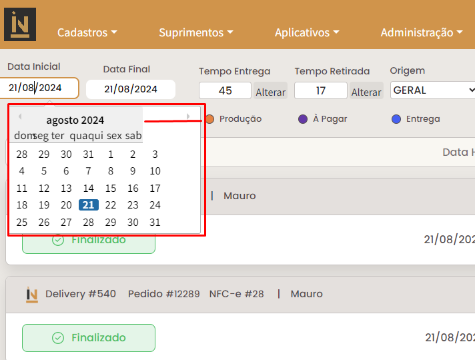Go to next month in calendar
Viewport: 475px width, 360px height.
coord(188,116)
